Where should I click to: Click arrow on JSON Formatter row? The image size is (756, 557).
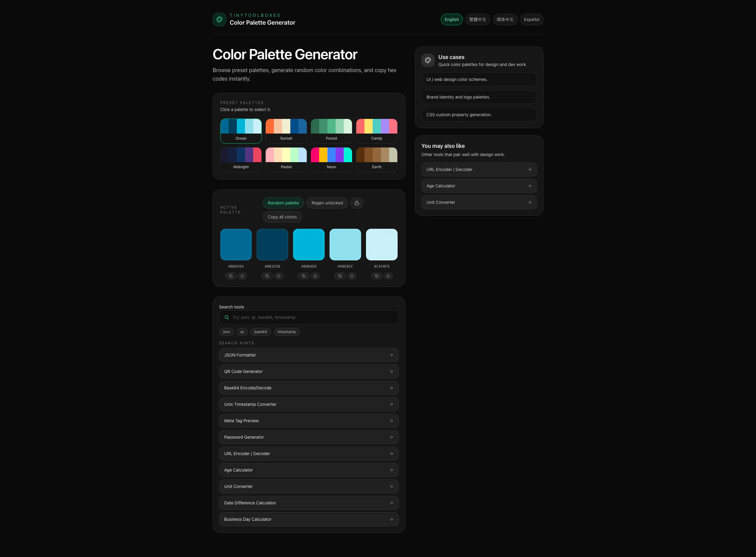(x=391, y=355)
